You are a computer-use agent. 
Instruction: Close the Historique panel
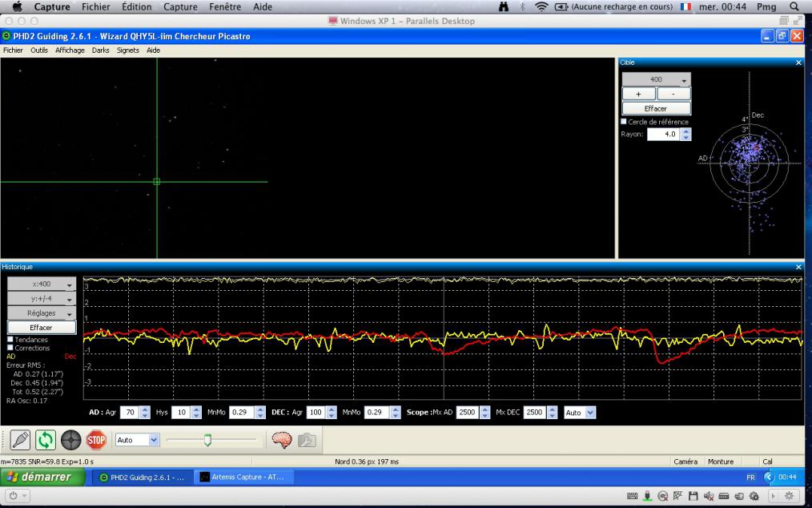pyautogui.click(x=798, y=266)
